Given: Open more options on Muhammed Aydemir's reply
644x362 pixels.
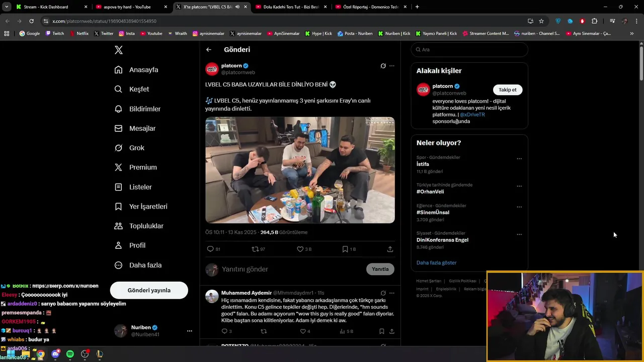Looking at the screenshot, I should click(x=392, y=293).
